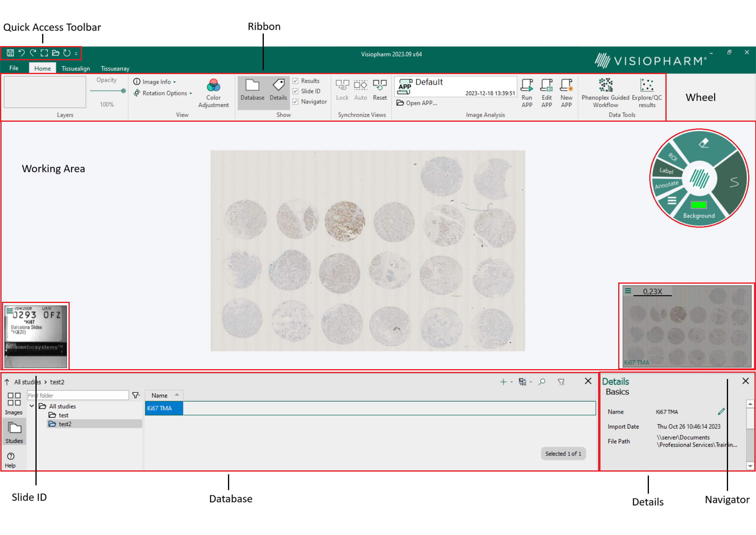
Task: Select ROI on the Wheel
Action: click(673, 157)
